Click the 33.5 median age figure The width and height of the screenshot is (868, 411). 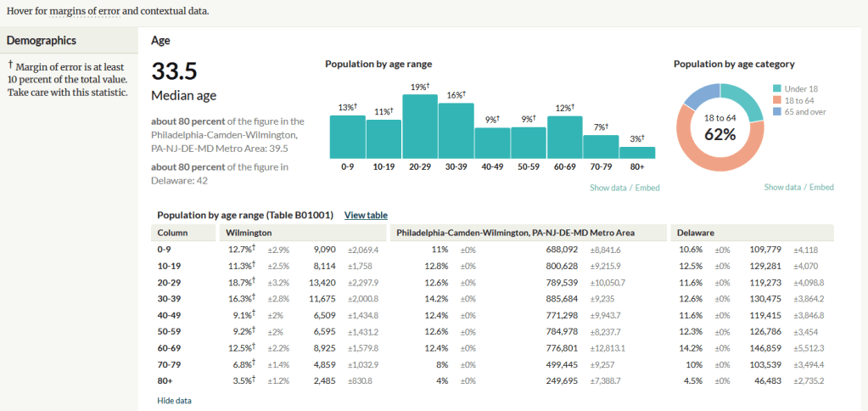click(173, 71)
